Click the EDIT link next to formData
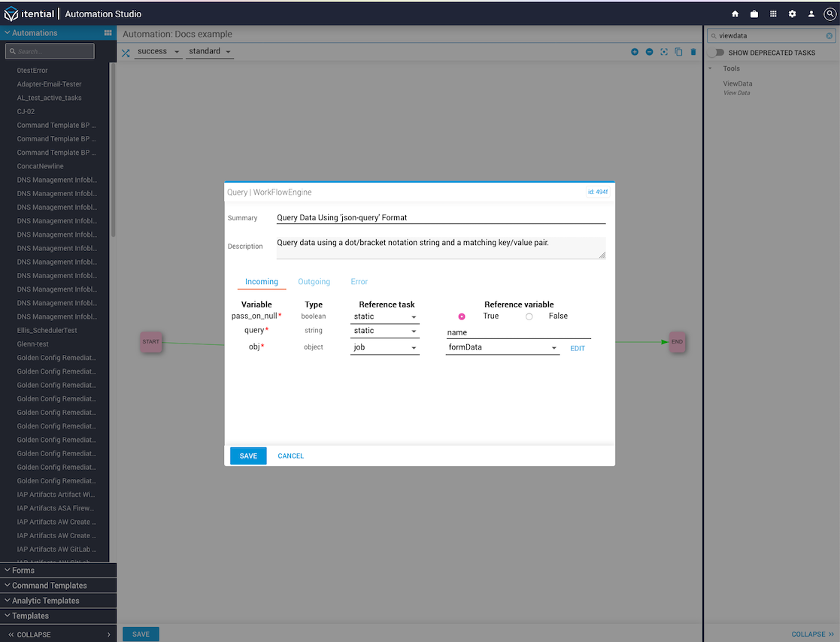 (577, 349)
